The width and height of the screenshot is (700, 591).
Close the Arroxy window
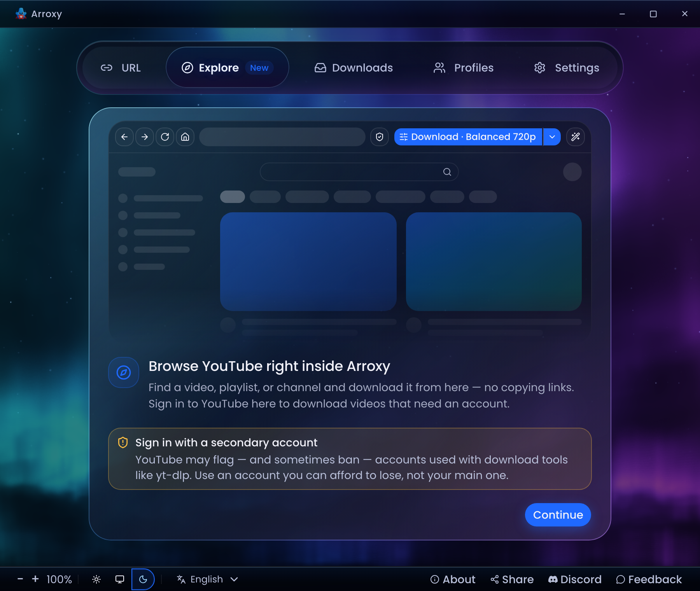685,14
